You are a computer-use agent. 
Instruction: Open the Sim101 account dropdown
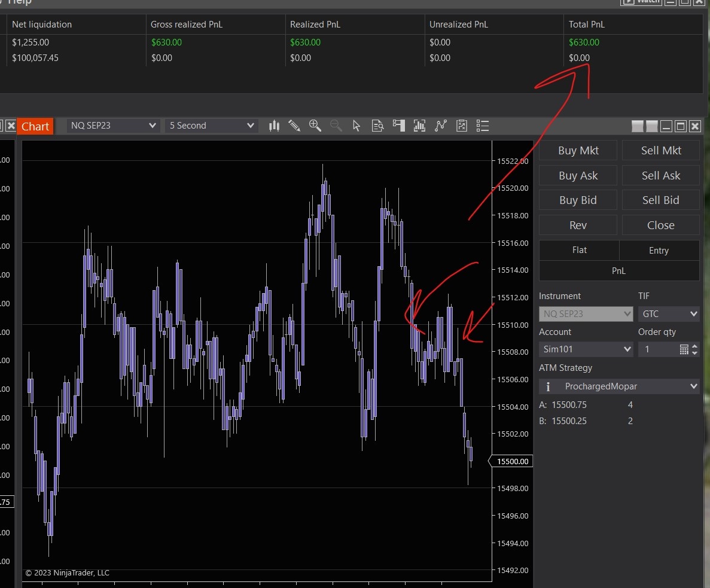pos(586,349)
